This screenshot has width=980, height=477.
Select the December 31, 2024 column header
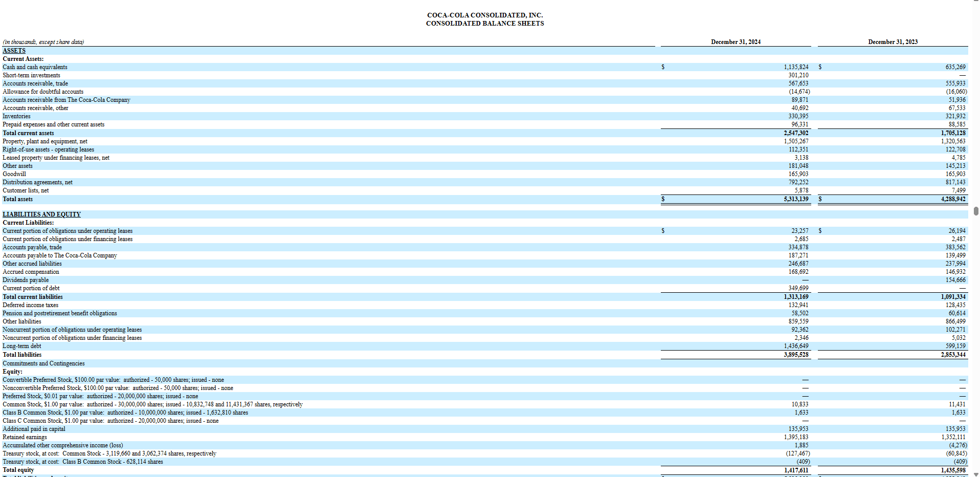click(x=735, y=42)
